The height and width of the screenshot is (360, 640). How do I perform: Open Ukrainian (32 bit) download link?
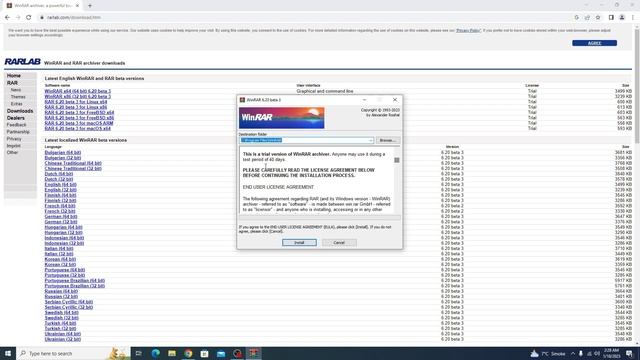click(63, 339)
